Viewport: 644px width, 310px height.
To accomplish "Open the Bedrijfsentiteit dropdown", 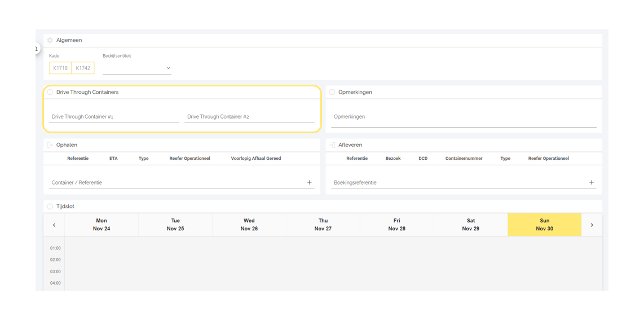I will pyautogui.click(x=136, y=68).
